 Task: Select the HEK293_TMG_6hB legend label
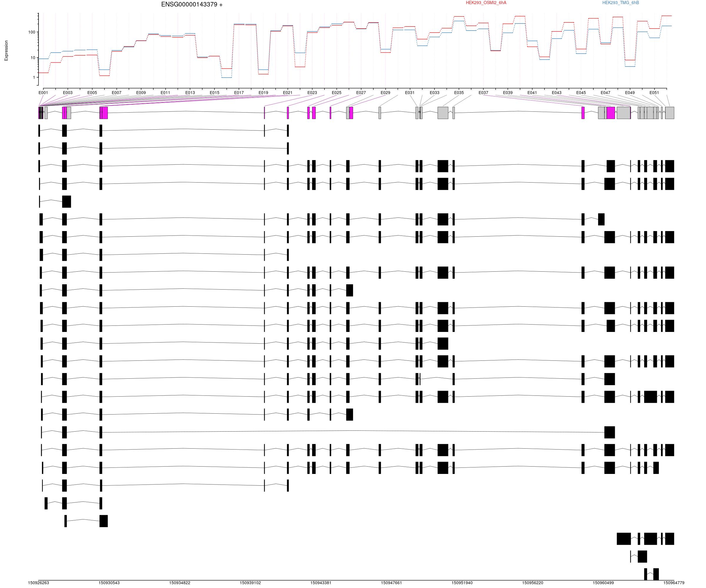click(621, 3)
